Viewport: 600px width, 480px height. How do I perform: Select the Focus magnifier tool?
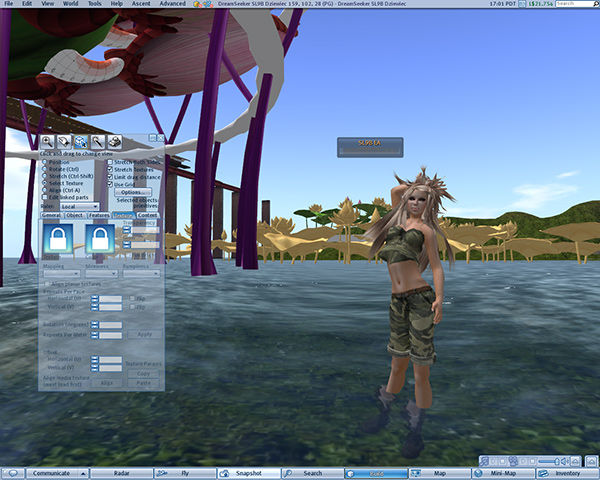coord(47,142)
